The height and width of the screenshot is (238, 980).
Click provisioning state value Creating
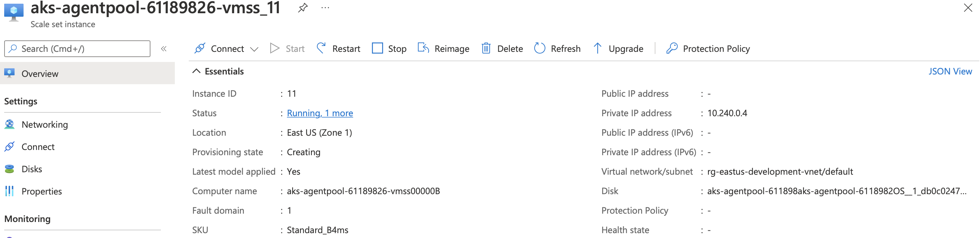[x=304, y=152]
